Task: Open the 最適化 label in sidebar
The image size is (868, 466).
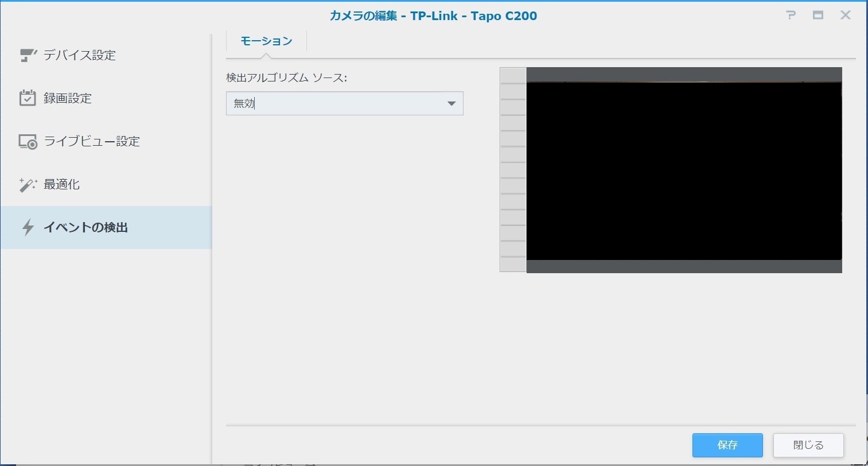Action: pyautogui.click(x=61, y=185)
